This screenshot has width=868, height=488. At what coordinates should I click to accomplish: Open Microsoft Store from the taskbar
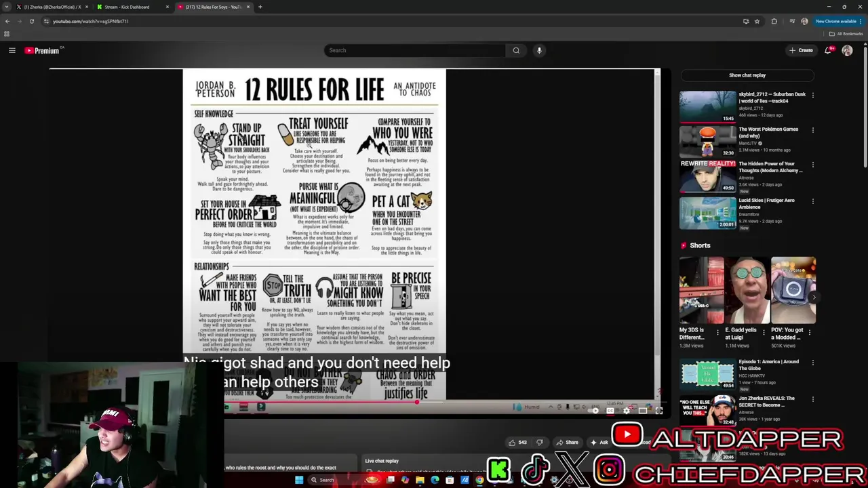click(x=450, y=480)
